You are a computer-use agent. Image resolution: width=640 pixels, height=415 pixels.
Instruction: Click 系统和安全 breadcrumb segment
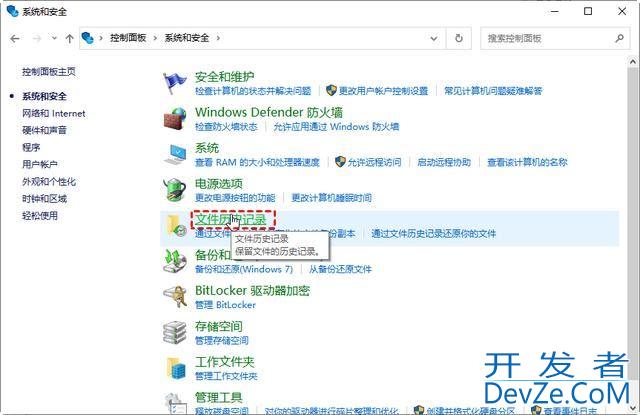pyautogui.click(x=187, y=38)
